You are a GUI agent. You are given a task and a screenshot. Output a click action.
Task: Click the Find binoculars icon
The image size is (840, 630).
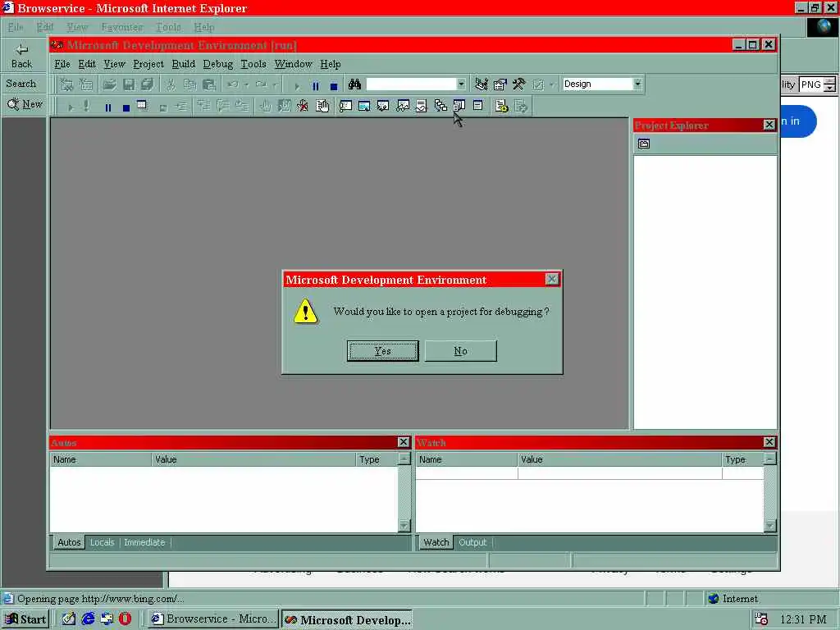coord(354,84)
